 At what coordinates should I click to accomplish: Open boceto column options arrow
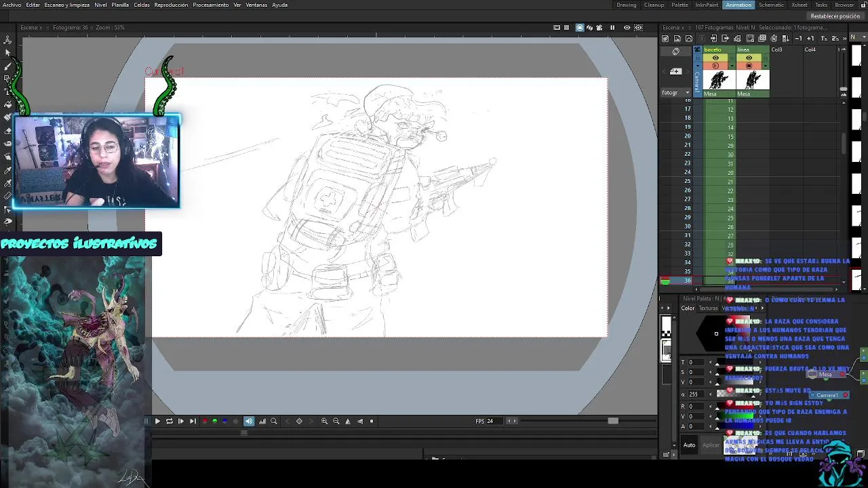click(732, 66)
